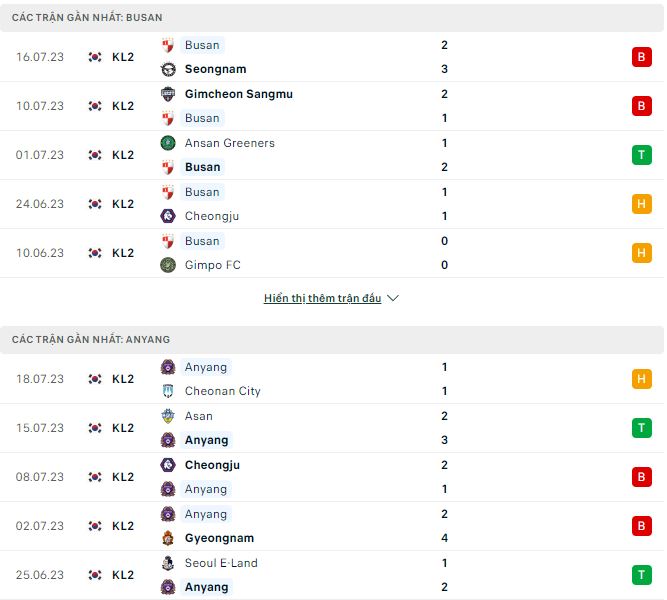667x600 pixels.
Task: Select the 'Các trận gần nhất: Anyang' header
Action: (x=91, y=340)
